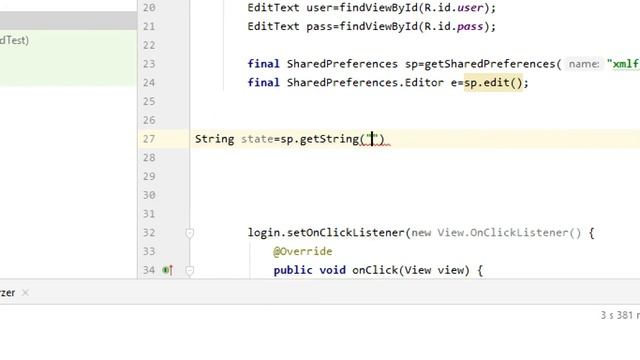Click 'R.id.user' on line 20
Screen dimensions: 640x360
pyautogui.click(x=453, y=8)
